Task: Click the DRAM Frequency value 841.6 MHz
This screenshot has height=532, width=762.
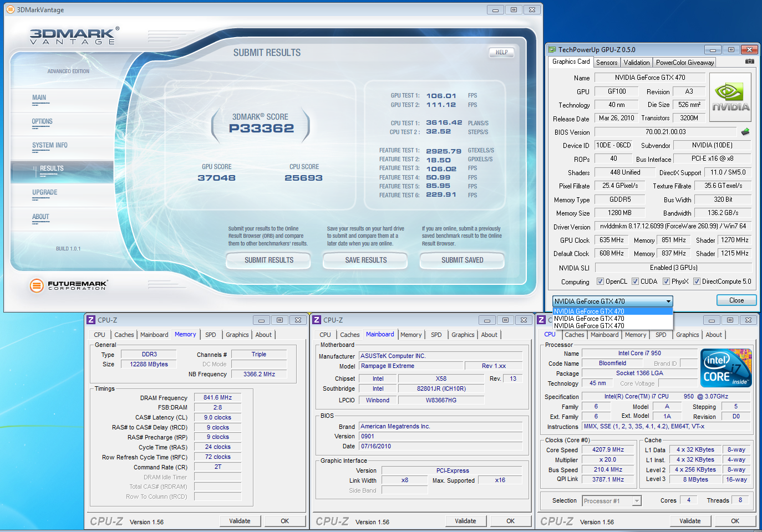Action: click(x=217, y=397)
